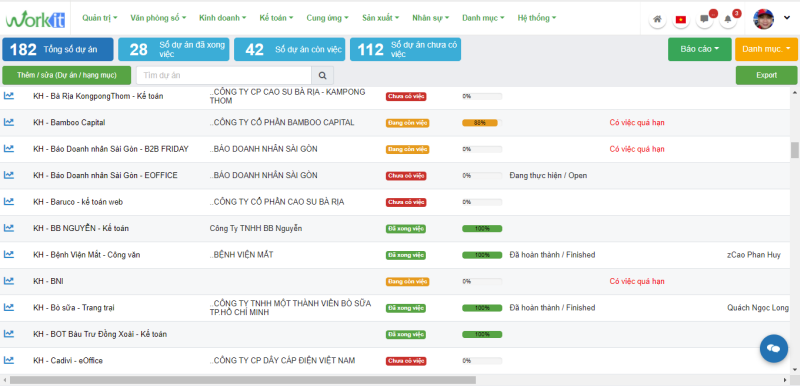Image resolution: width=800 pixels, height=386 pixels.
Task: Open messages chat bubble icon in header
Action: 705,19
